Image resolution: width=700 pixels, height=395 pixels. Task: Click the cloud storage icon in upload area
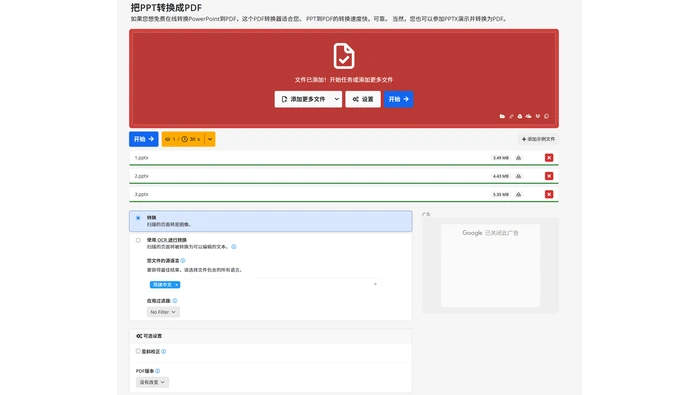point(529,116)
